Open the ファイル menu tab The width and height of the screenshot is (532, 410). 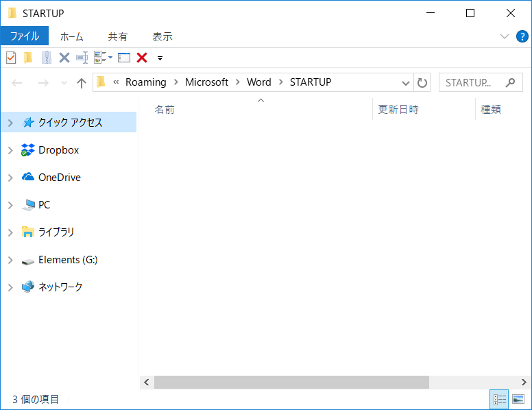point(25,36)
